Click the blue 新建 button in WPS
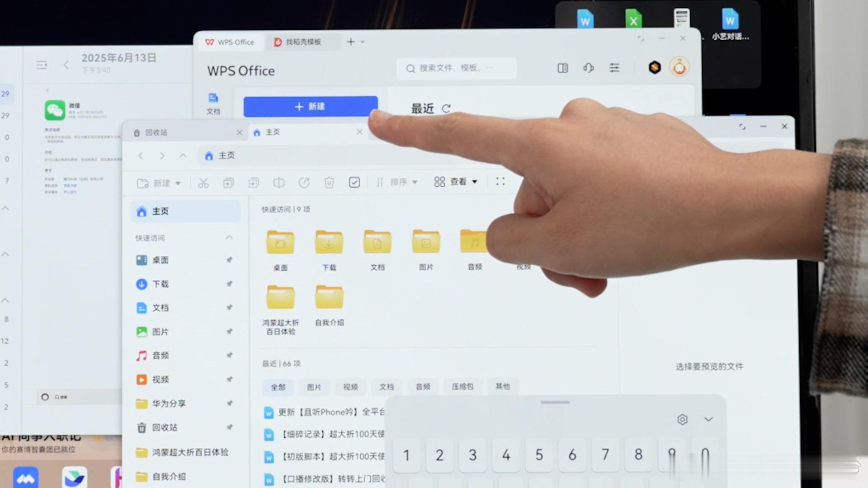868x488 pixels. (310, 107)
